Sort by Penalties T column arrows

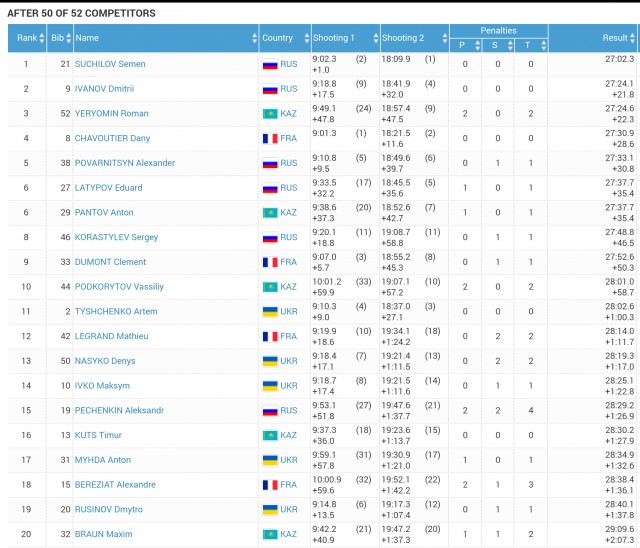543,45
